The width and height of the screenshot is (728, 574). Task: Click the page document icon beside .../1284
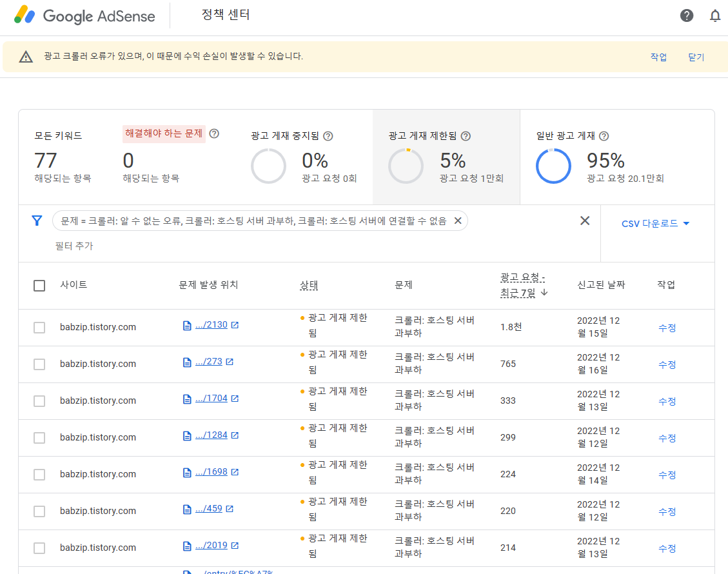(x=187, y=435)
